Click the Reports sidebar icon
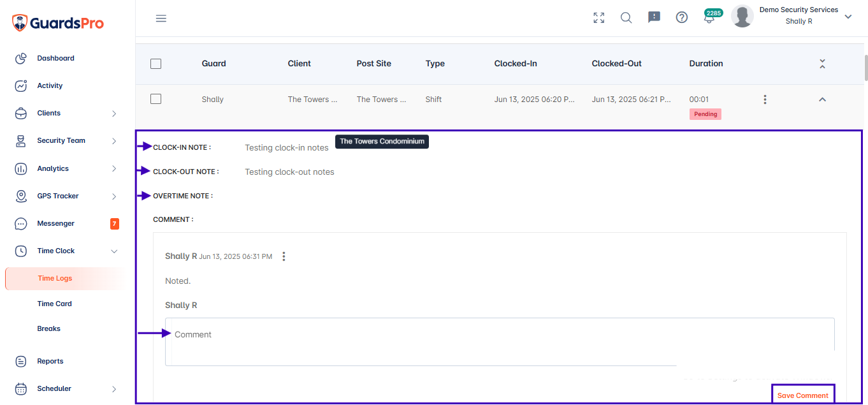868x405 pixels. pyautogui.click(x=21, y=362)
